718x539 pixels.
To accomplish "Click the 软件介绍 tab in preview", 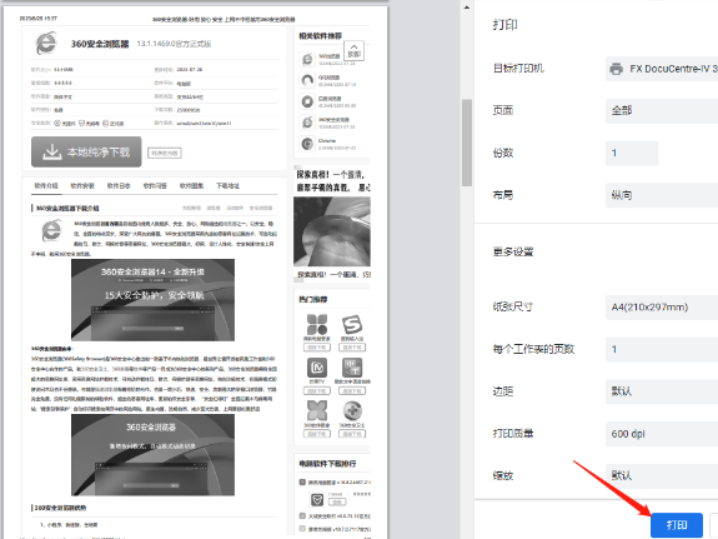I will point(46,185).
